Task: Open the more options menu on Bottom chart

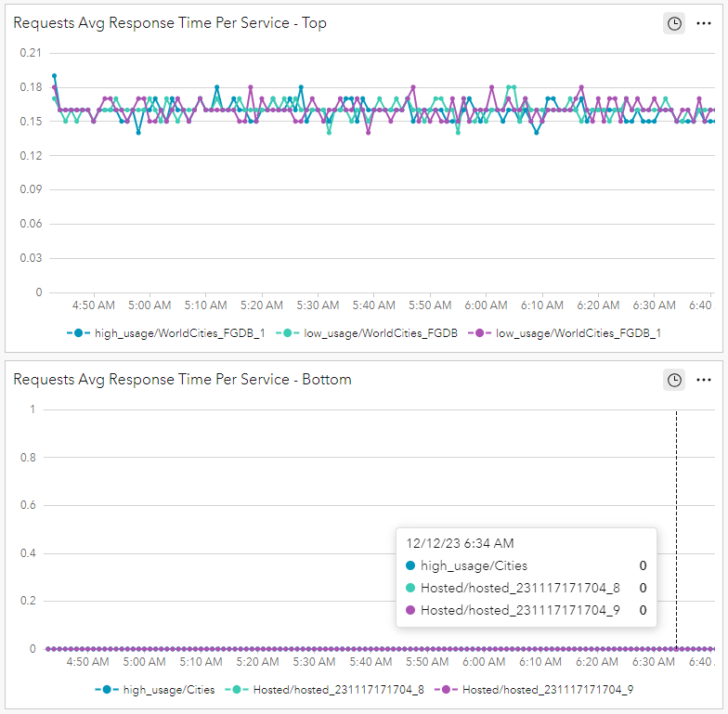Action: (x=704, y=380)
